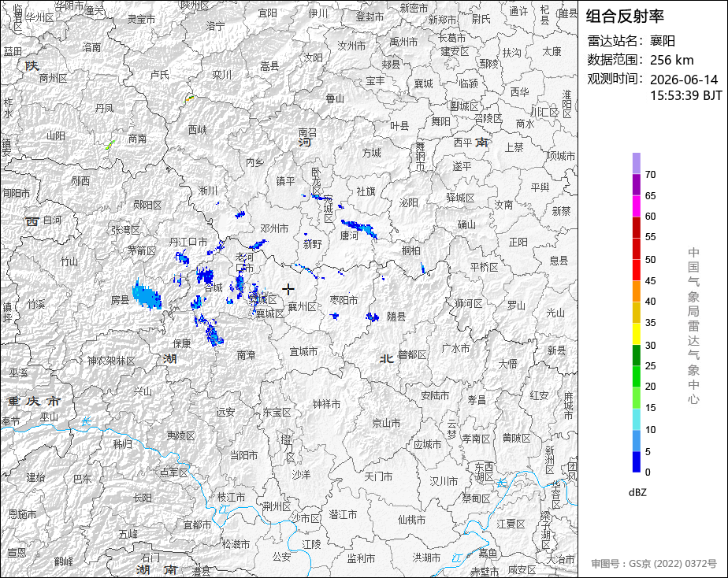Screen dimensions: 728x578
Task: Click the 当阳市 map label
Action: (x=243, y=455)
